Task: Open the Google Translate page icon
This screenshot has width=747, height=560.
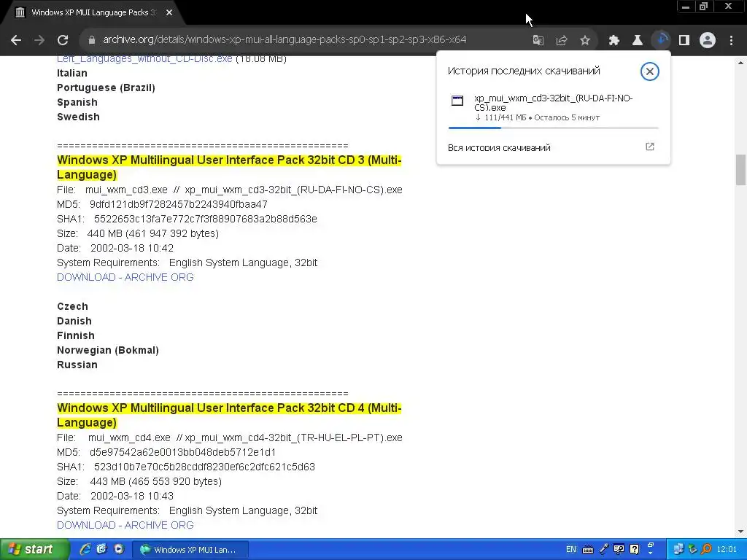Action: tap(538, 40)
